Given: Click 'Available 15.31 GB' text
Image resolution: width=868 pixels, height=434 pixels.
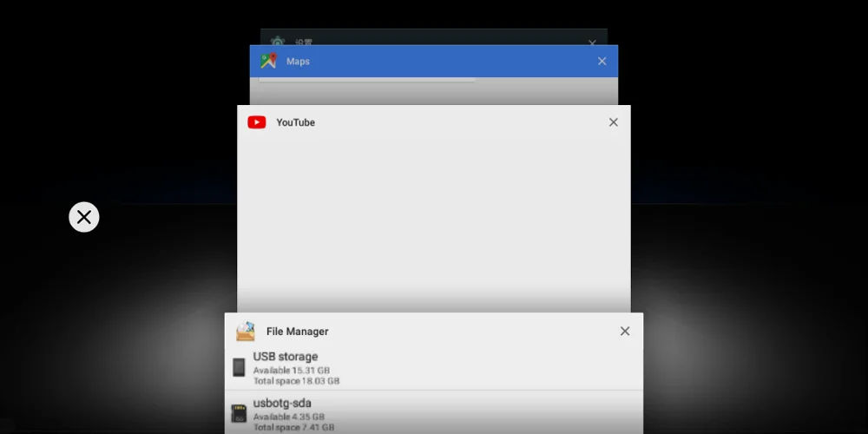Looking at the screenshot, I should pyautogui.click(x=292, y=371).
